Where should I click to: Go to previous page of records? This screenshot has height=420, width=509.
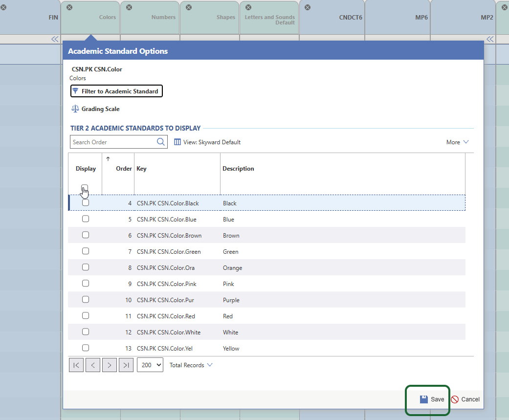[x=93, y=365]
